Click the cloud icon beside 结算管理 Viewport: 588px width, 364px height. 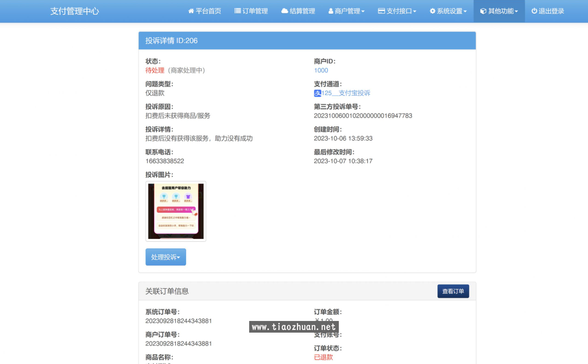285,11
